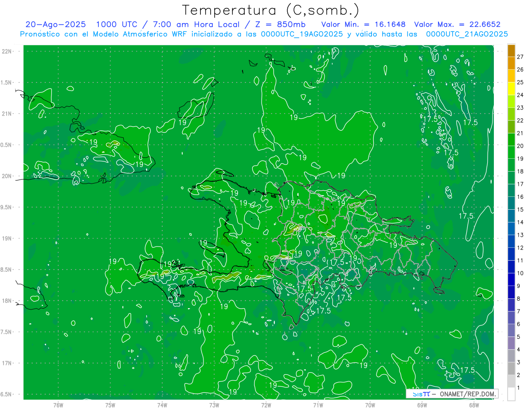Click the yellow swatch between 24 and 25
This screenshot has height=411, width=532.
(x=511, y=88)
